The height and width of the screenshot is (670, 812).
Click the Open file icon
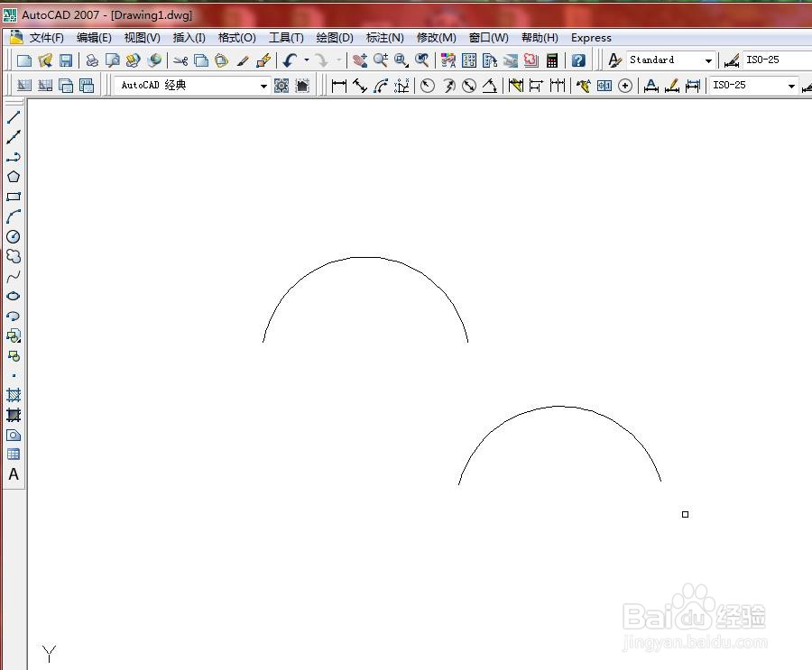coord(45,60)
